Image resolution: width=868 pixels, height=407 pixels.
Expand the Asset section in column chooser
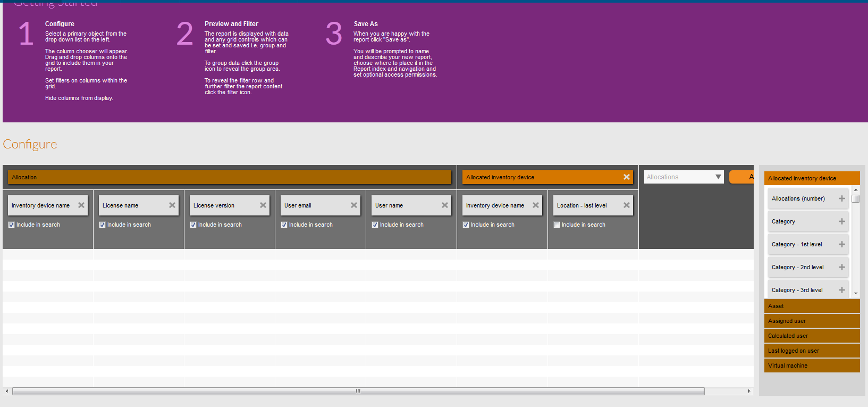[x=812, y=306]
